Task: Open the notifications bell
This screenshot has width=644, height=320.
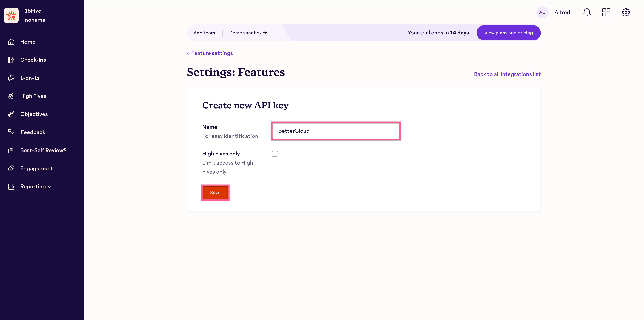Action: click(587, 12)
